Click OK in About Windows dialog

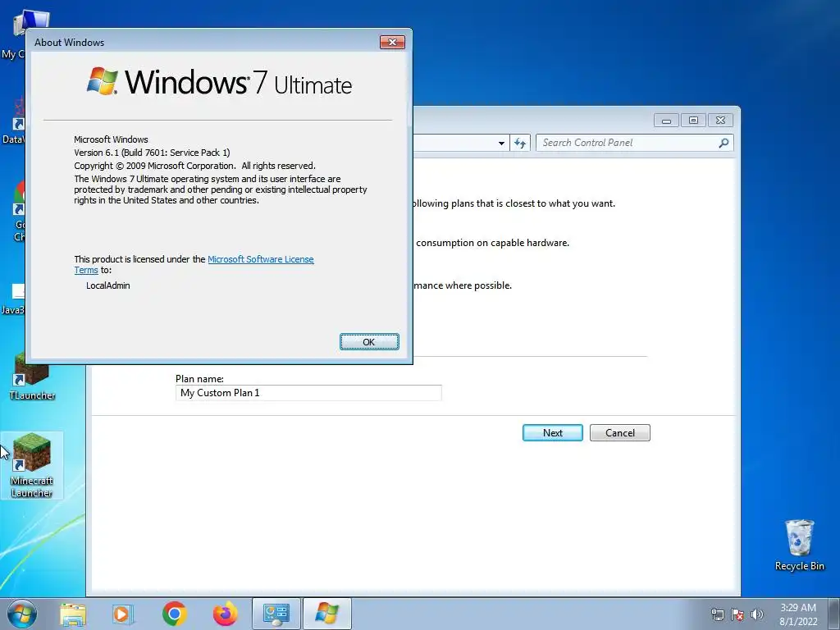click(x=369, y=342)
